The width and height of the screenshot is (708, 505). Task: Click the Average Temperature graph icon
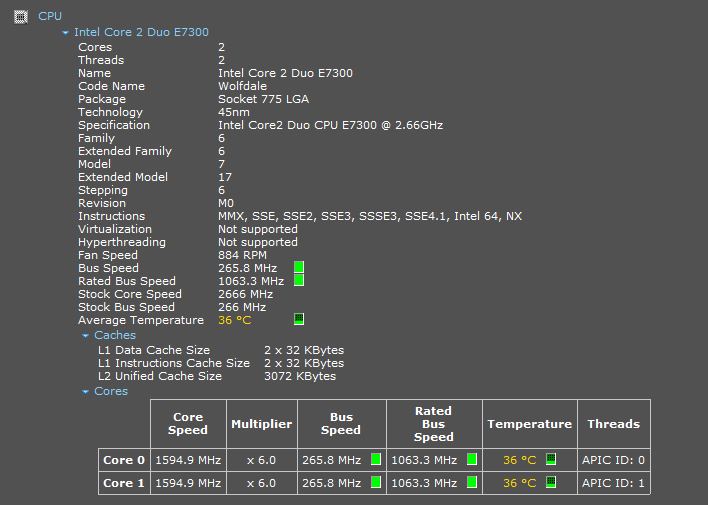point(299,319)
